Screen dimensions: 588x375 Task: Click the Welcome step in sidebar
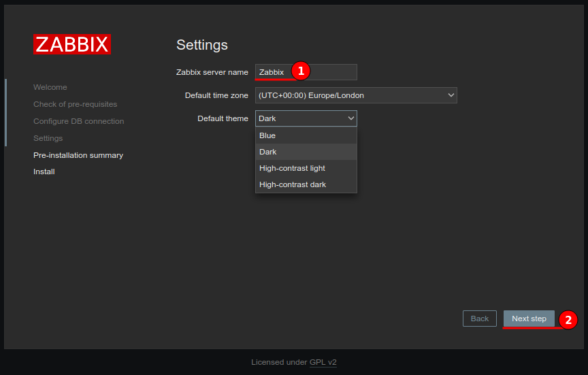(50, 87)
